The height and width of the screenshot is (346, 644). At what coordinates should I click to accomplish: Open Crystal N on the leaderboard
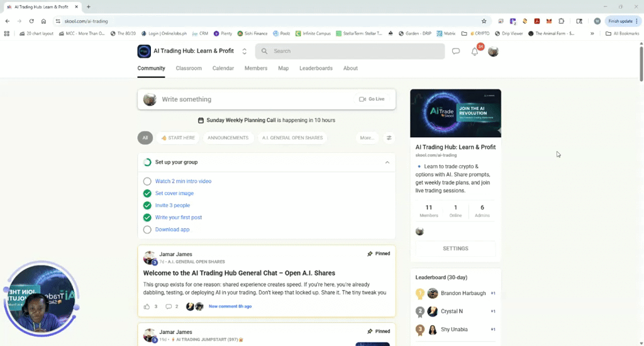[452, 311]
